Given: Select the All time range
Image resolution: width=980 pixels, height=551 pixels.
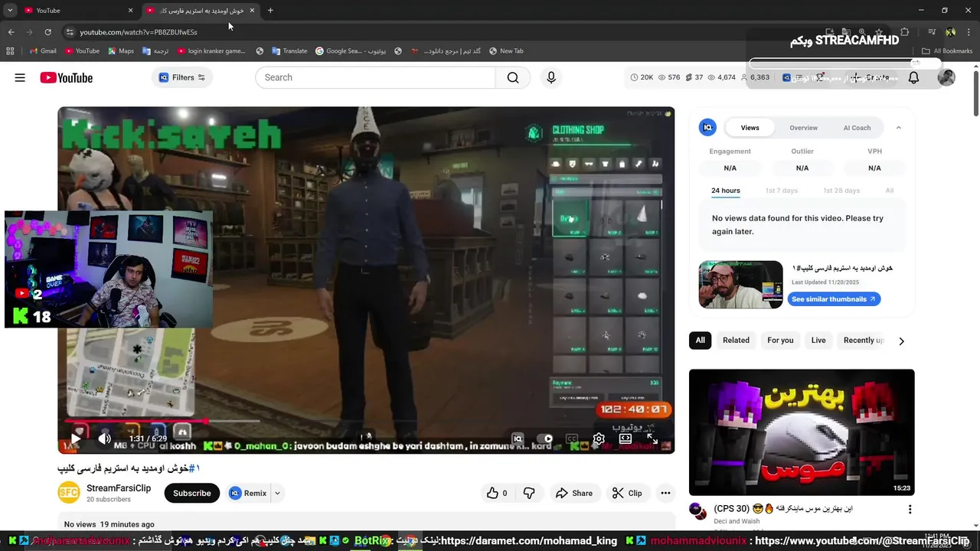Looking at the screenshot, I should (x=889, y=191).
